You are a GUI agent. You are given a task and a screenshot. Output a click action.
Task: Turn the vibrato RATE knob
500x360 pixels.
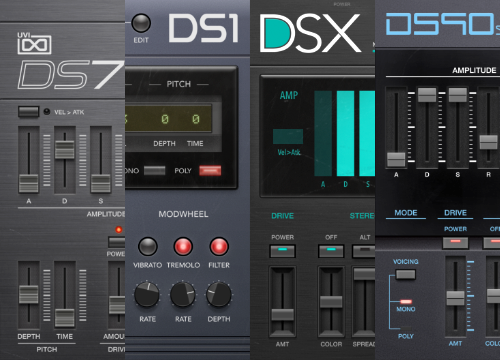147,294
